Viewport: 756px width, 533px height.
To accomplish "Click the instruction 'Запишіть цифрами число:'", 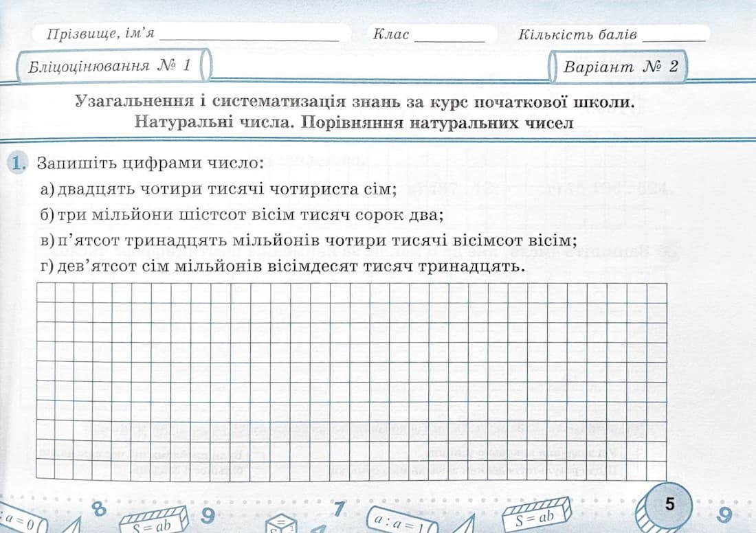I will [151, 163].
